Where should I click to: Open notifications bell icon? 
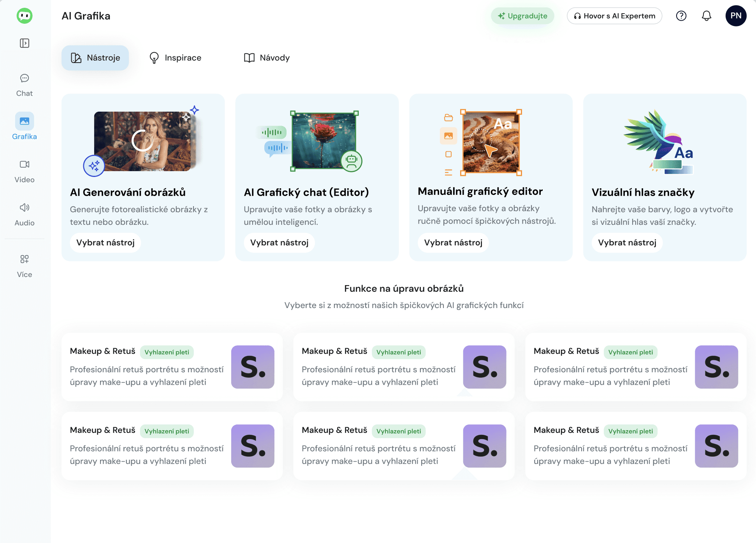pyautogui.click(x=706, y=16)
